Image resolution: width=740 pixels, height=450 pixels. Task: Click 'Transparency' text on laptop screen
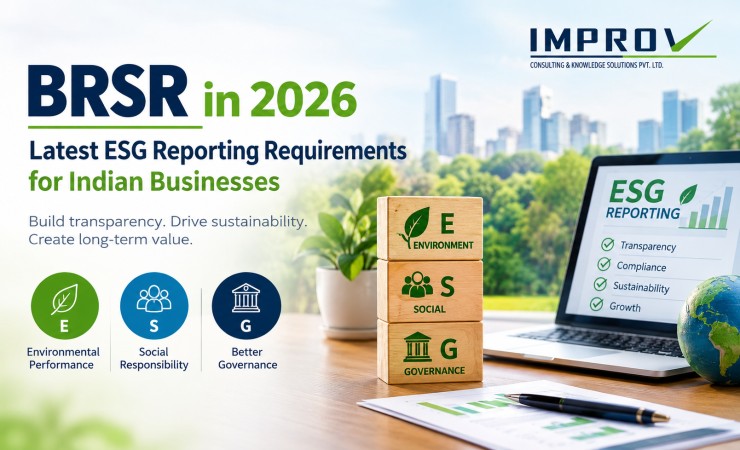pos(648,246)
